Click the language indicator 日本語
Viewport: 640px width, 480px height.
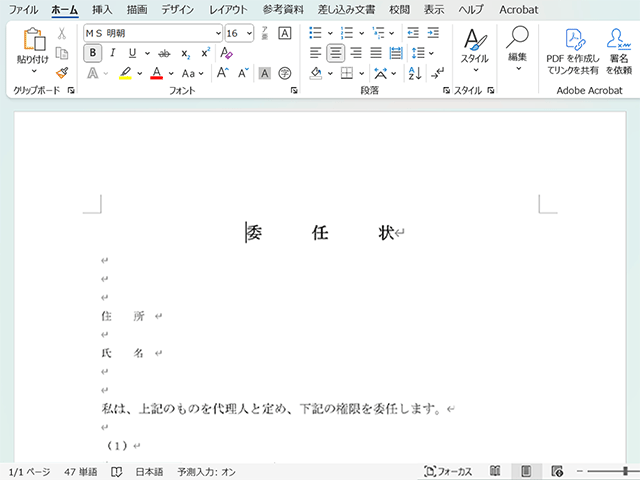pos(149,472)
